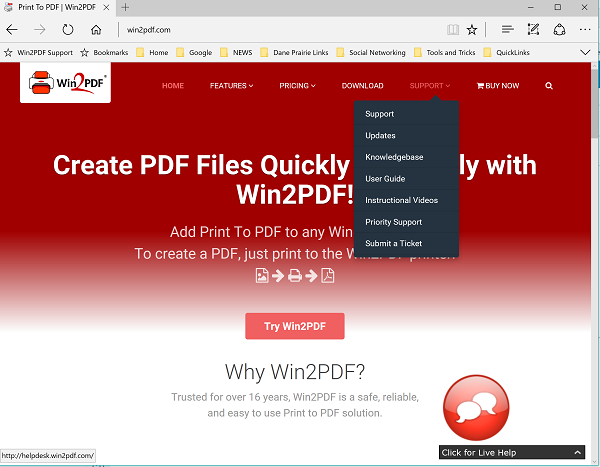The image size is (600, 467).
Task: Open QuickLinks favorites folder
Action: point(507,52)
